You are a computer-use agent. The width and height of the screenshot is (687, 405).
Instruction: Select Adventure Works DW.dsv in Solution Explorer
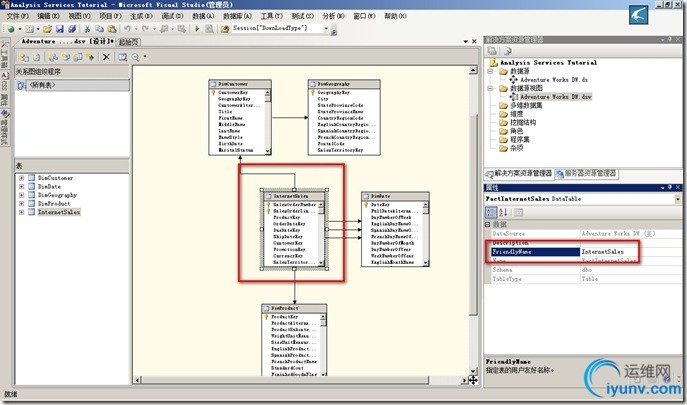[x=556, y=97]
